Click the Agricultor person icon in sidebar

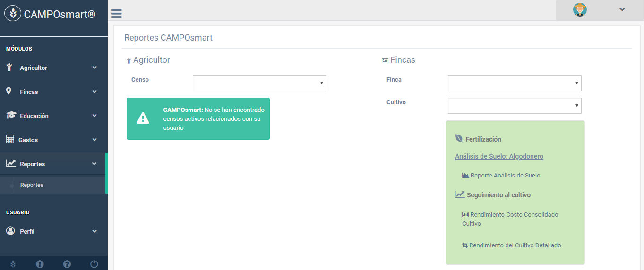(x=9, y=67)
